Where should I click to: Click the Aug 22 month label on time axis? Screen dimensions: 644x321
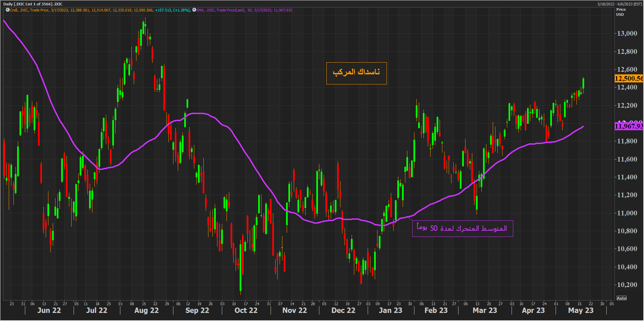(x=146, y=310)
